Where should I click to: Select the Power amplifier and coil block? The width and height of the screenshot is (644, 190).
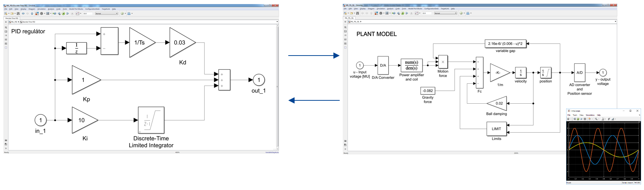[411, 65]
